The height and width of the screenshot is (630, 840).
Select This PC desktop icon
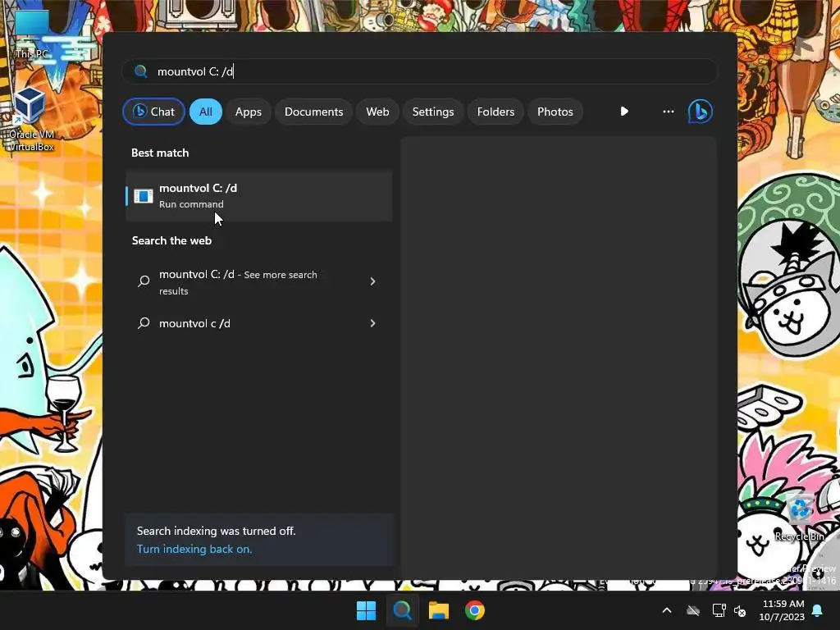[32, 34]
